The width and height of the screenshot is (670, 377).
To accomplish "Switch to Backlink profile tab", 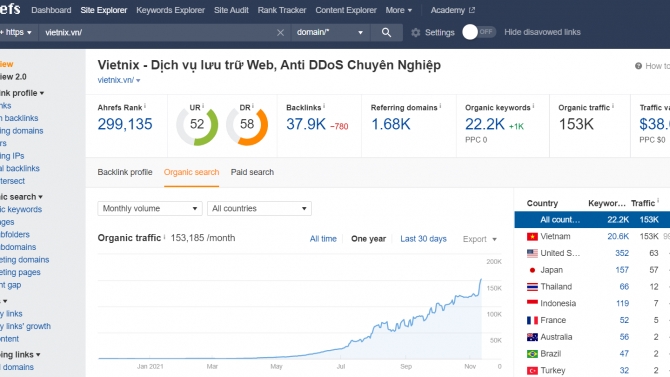I will 125,172.
